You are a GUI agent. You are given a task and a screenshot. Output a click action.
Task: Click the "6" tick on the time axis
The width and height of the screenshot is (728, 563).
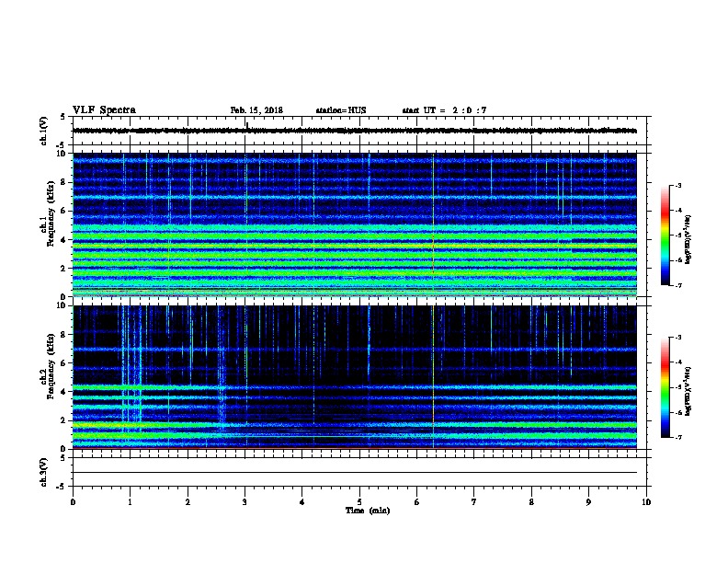(x=416, y=501)
